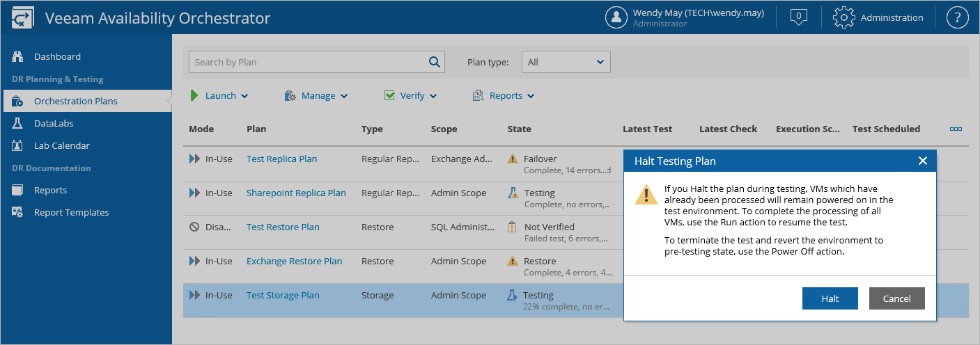Click the search magnifier icon
Viewport: 980px width, 345px height.
(x=435, y=62)
